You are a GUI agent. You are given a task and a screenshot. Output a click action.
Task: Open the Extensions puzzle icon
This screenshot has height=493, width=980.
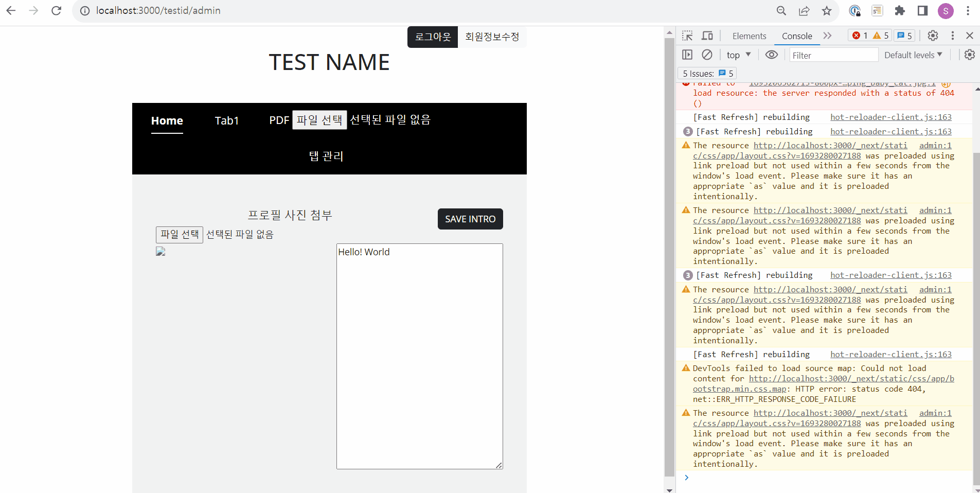[900, 10]
